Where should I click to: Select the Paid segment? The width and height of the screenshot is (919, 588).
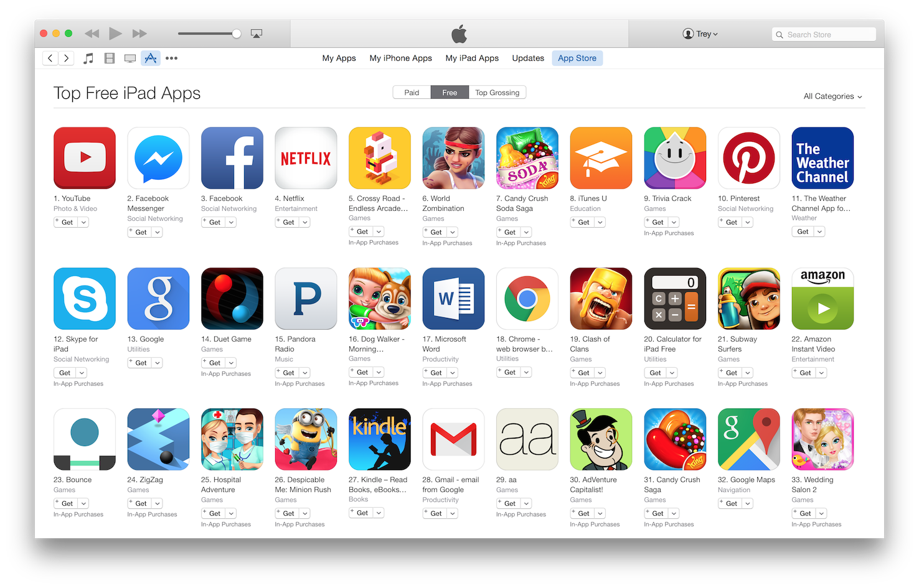pos(412,92)
